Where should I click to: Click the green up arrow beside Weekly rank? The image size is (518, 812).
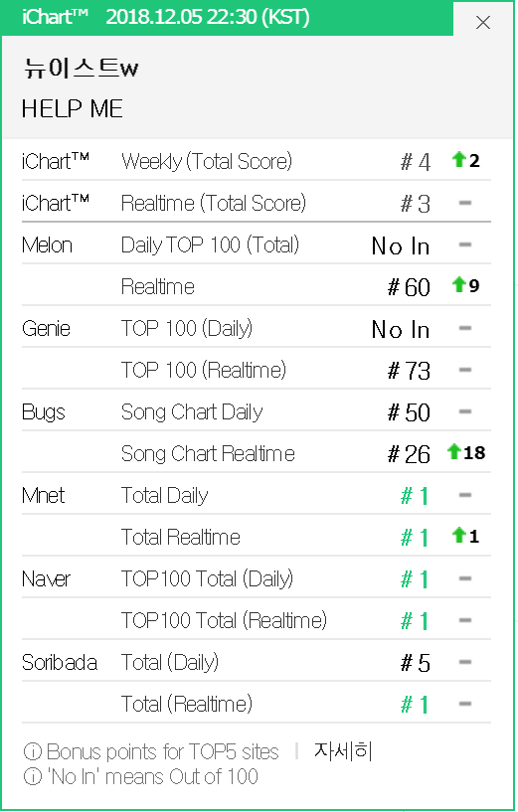pos(458,159)
